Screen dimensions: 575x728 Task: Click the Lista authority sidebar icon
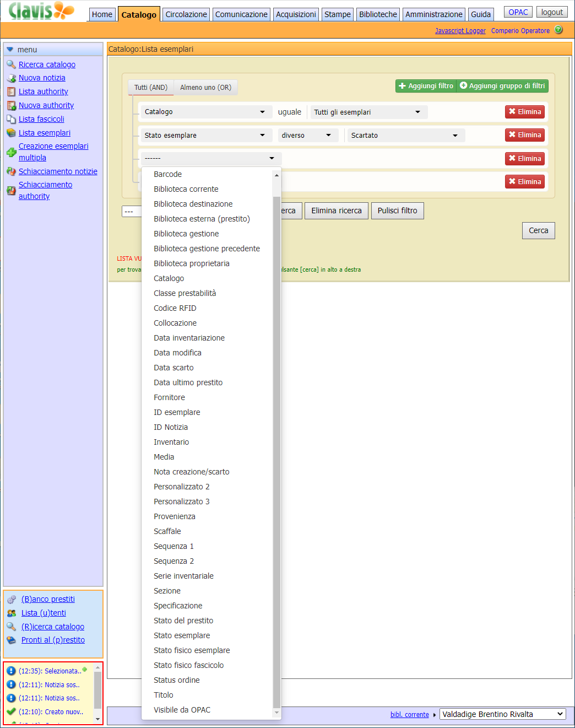pos(11,92)
